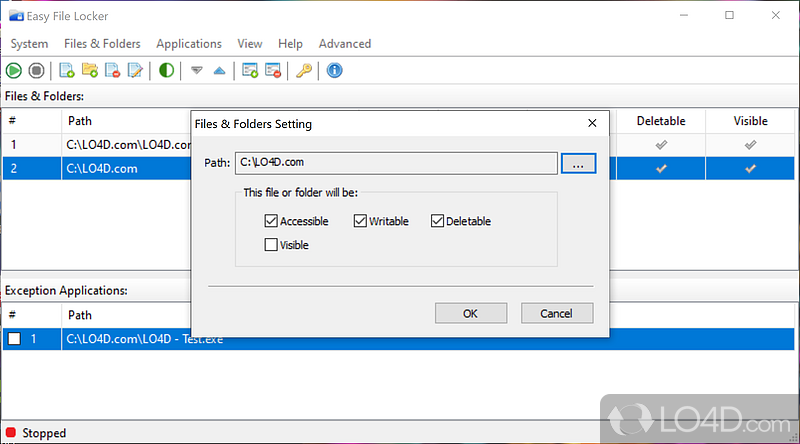Screen dimensions: 800x444
Task: Click Deletable checkmark for row 1
Action: [661, 145]
